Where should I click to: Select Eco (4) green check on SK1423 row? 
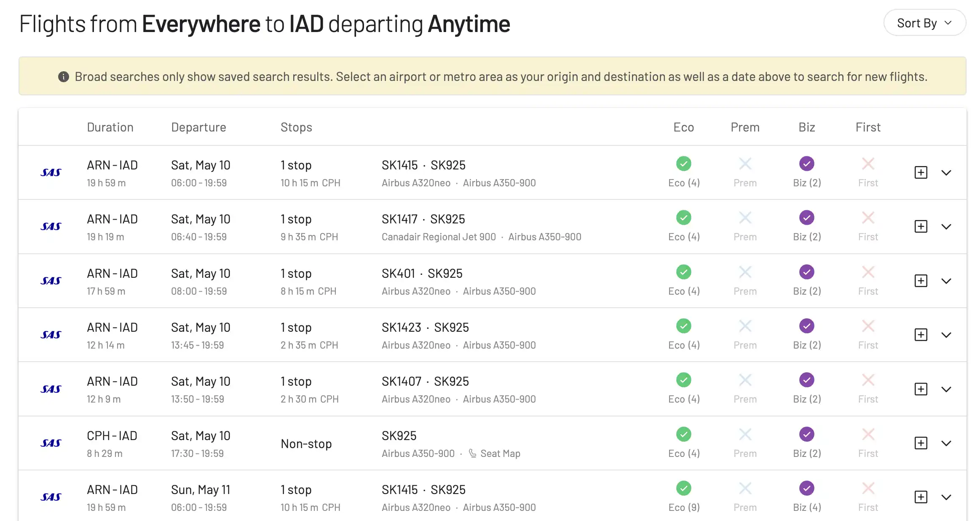pyautogui.click(x=683, y=326)
